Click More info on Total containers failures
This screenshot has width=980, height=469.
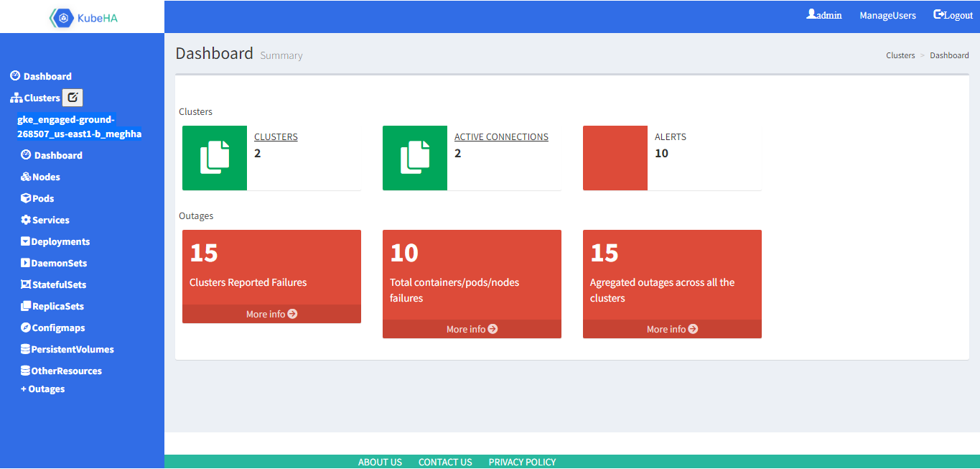click(x=472, y=329)
